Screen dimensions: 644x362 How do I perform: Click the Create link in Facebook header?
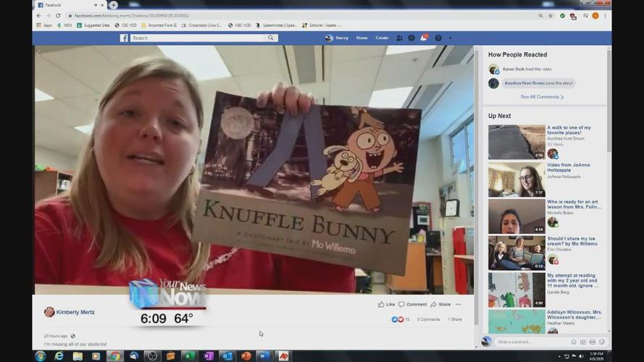point(382,38)
